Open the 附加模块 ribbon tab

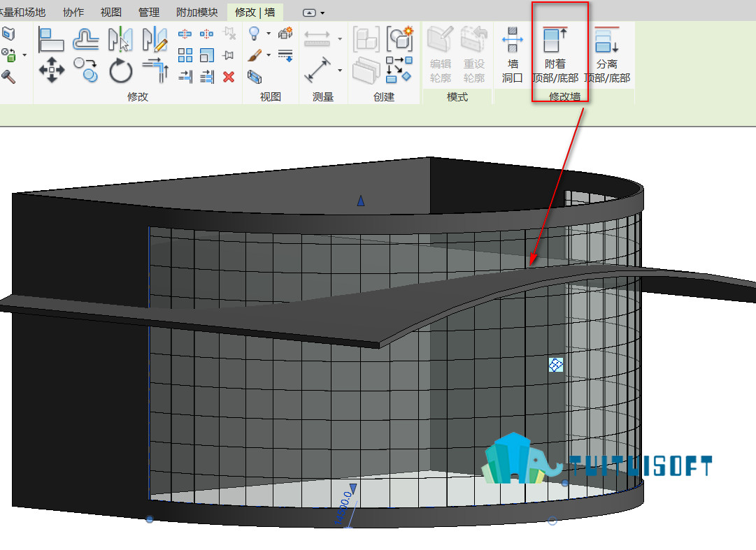(x=197, y=12)
